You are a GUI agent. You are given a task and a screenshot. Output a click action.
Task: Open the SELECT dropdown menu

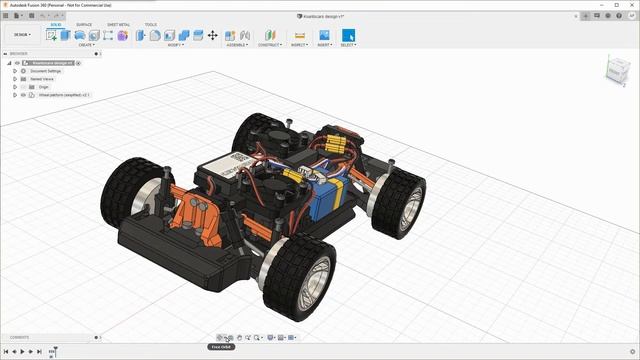[x=349, y=45]
